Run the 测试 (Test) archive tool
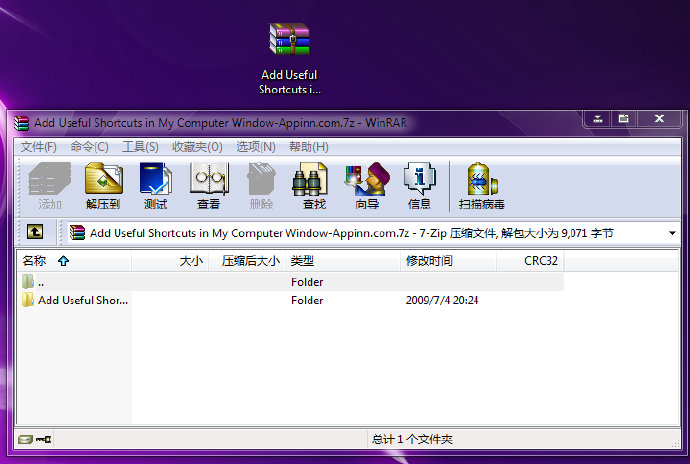The image size is (690, 464). tap(156, 185)
